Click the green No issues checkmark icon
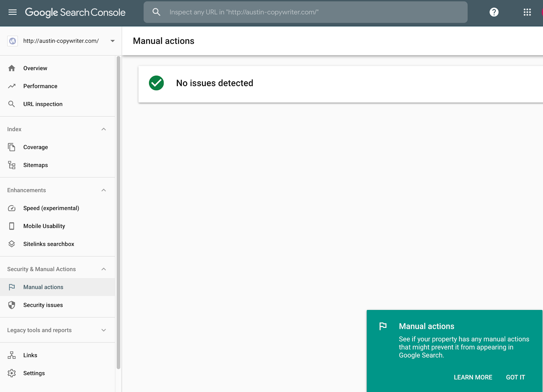This screenshot has height=392, width=543. (x=156, y=83)
